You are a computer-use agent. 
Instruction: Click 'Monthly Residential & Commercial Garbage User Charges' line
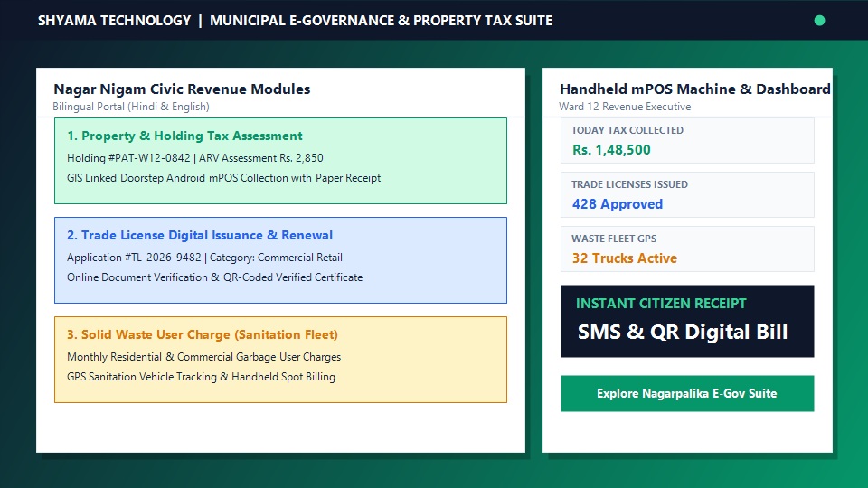pyautogui.click(x=203, y=358)
